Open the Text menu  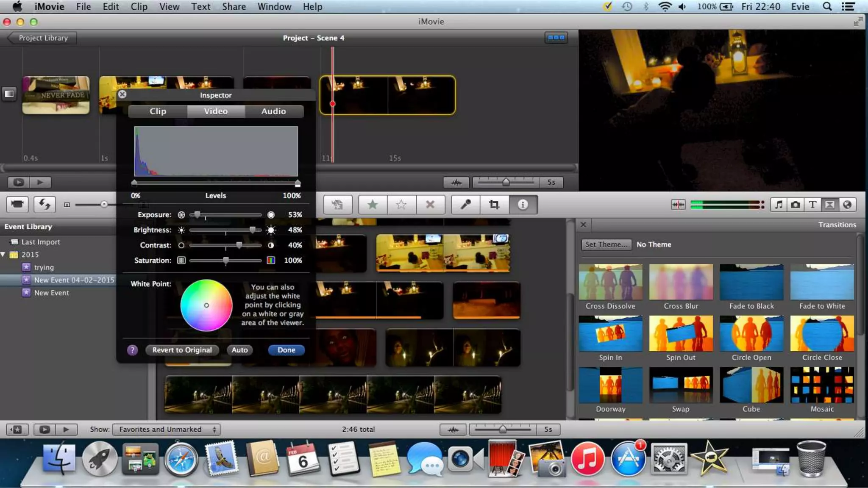pyautogui.click(x=200, y=7)
